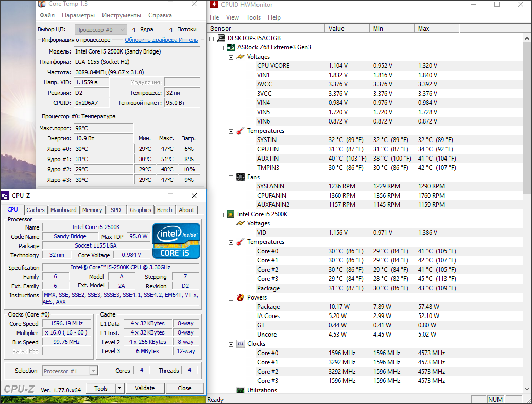Collapse the motherboard Voltages node
The image size is (532, 404).
pos(231,57)
